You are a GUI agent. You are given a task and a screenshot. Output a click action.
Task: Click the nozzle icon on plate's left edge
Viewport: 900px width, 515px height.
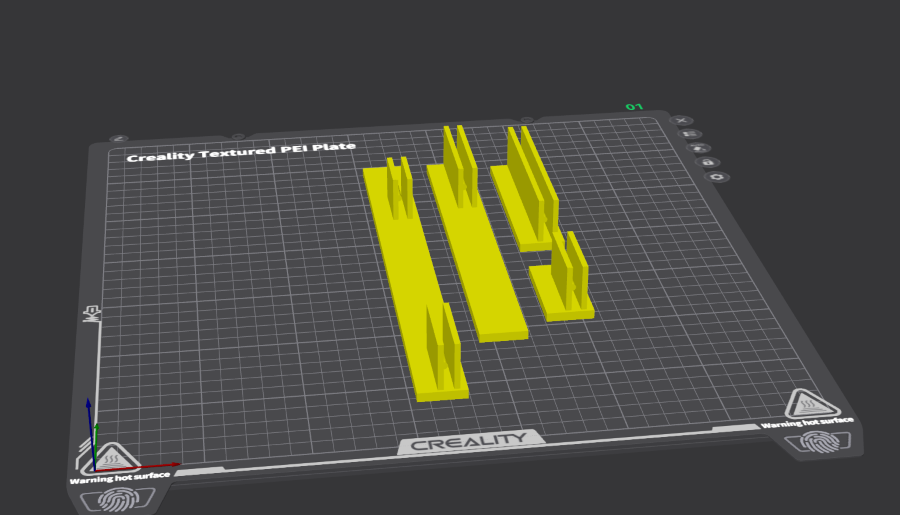tap(93, 315)
